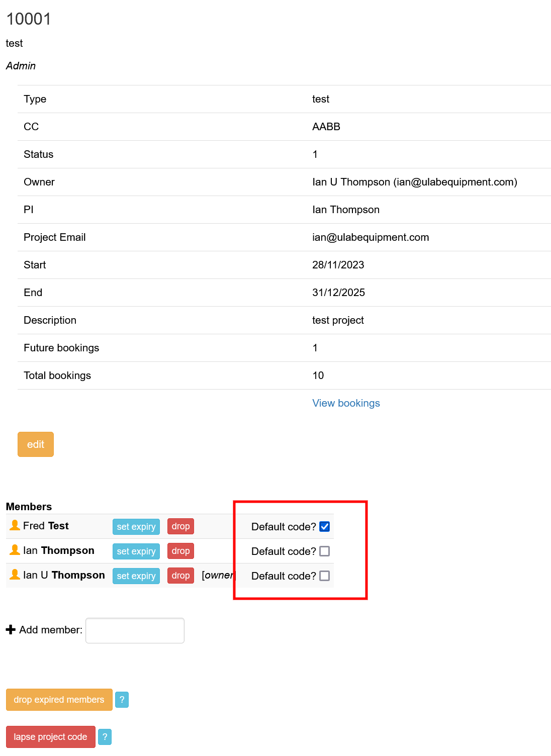
Task: Click Ian Thompson's user icon
Action: click(x=14, y=550)
